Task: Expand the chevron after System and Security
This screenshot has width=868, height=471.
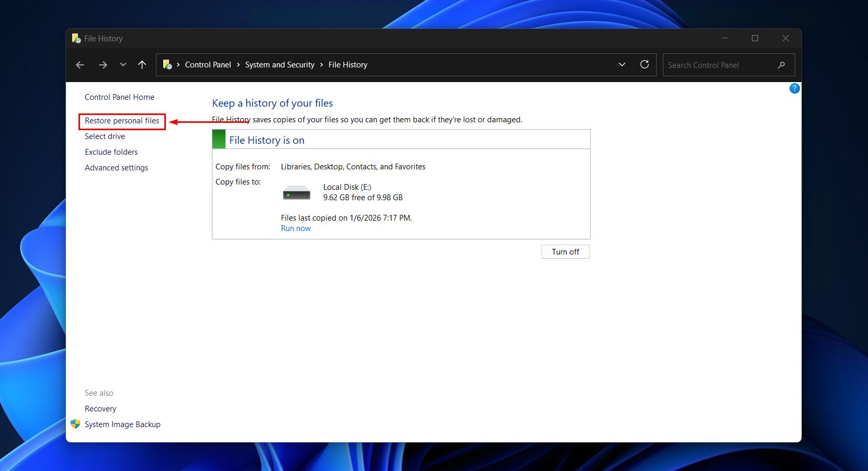Action: (x=321, y=64)
